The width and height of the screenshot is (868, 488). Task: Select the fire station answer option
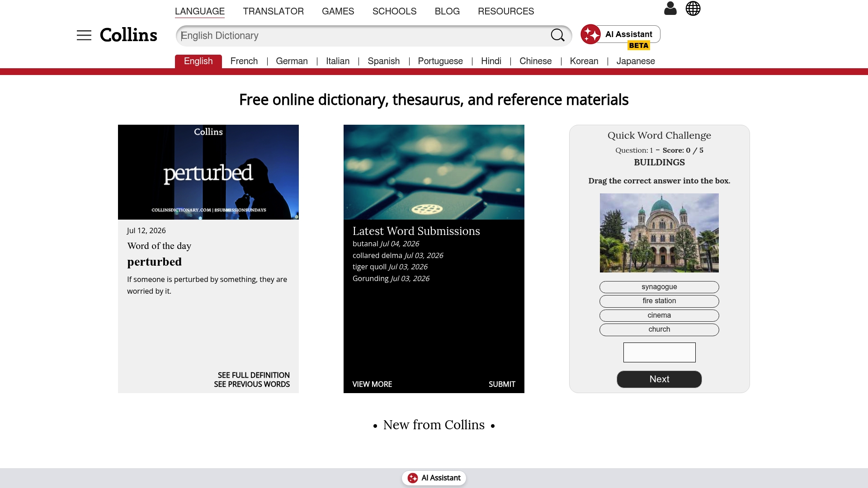click(659, 301)
